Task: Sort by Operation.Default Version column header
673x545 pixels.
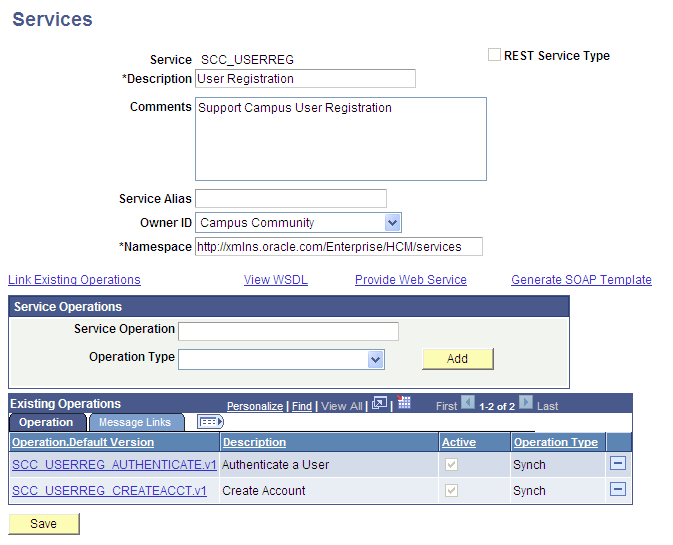Action: (83, 442)
